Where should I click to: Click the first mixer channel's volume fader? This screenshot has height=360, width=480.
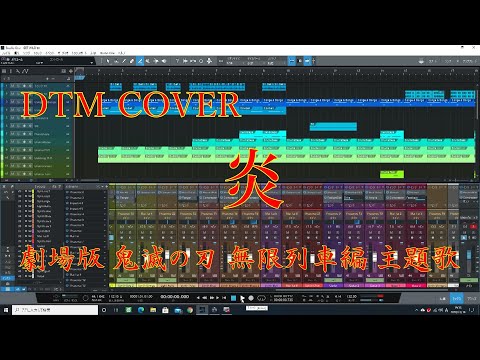pyautogui.click(x=126, y=256)
